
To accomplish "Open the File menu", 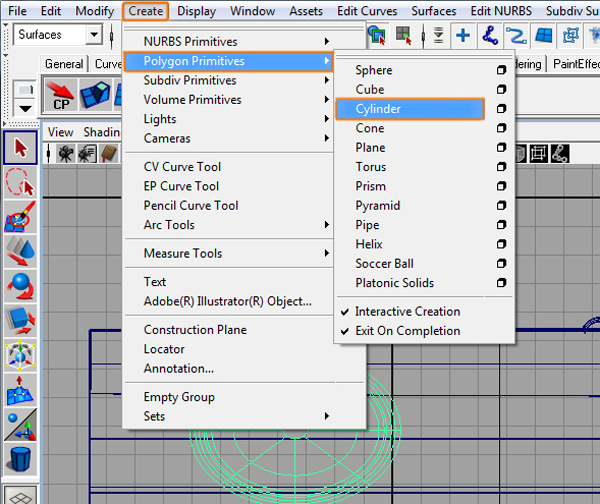I will click(x=17, y=11).
